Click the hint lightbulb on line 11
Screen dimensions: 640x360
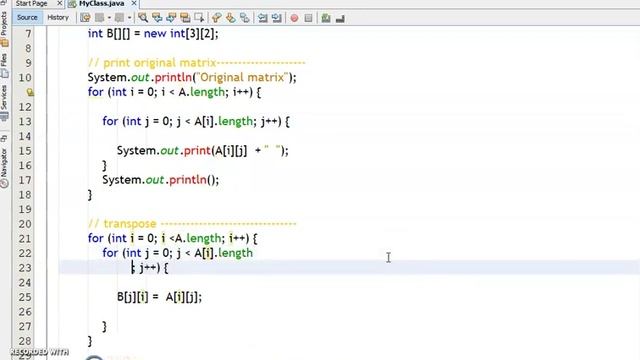(30, 92)
